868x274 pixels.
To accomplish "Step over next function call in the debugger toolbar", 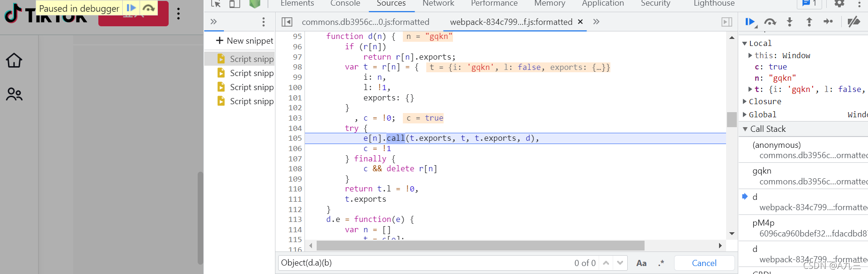I will 770,22.
